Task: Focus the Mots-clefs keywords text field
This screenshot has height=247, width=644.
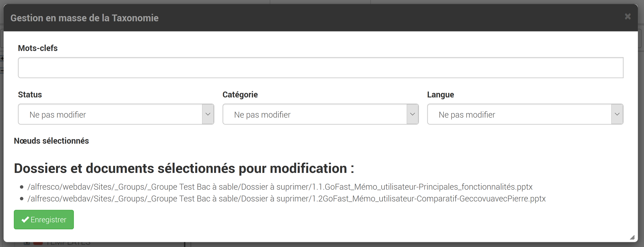Action: click(x=320, y=68)
